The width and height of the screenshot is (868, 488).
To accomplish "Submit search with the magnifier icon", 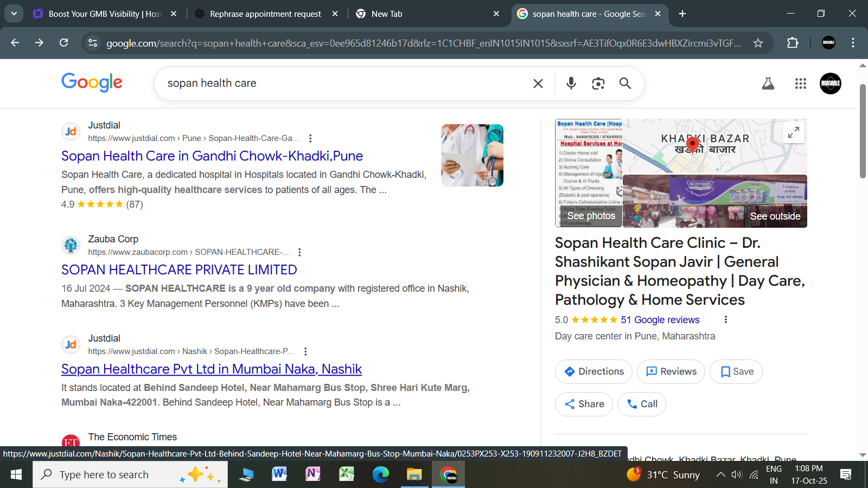I will click(x=626, y=84).
